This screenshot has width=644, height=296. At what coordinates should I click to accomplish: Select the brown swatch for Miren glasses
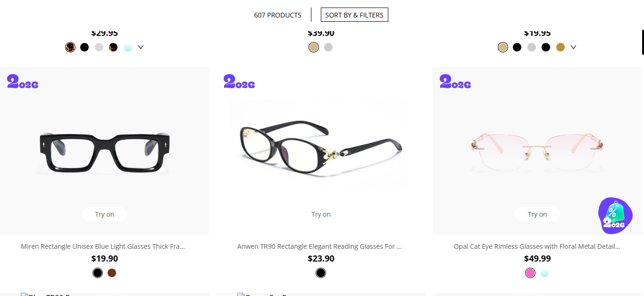click(x=112, y=273)
